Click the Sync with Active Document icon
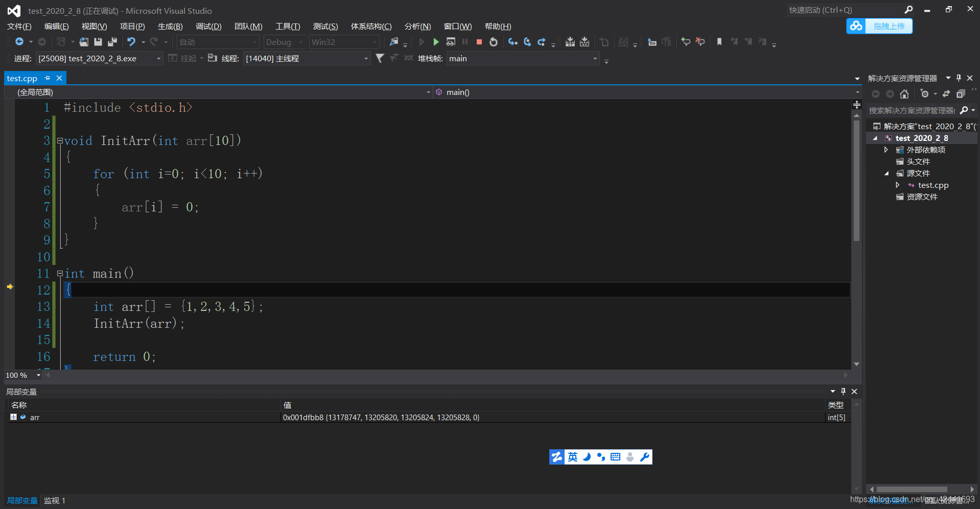This screenshot has width=980, height=509. 946,94
